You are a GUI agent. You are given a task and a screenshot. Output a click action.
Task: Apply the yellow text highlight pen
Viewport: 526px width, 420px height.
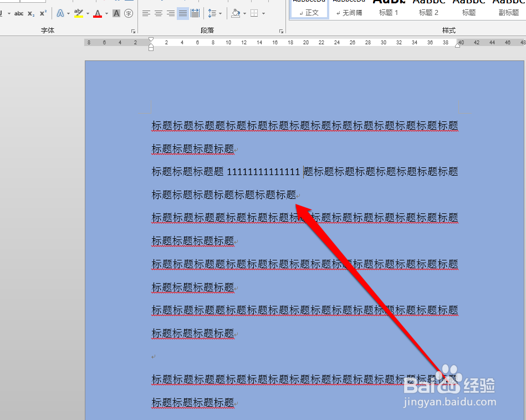[79, 13]
